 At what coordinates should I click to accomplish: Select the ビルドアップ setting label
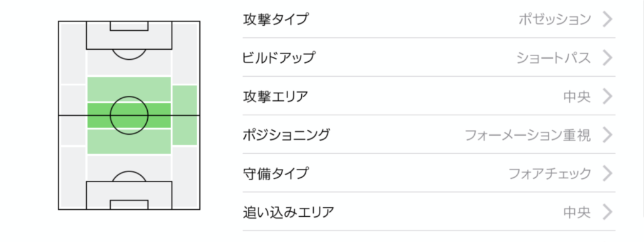coord(279,58)
